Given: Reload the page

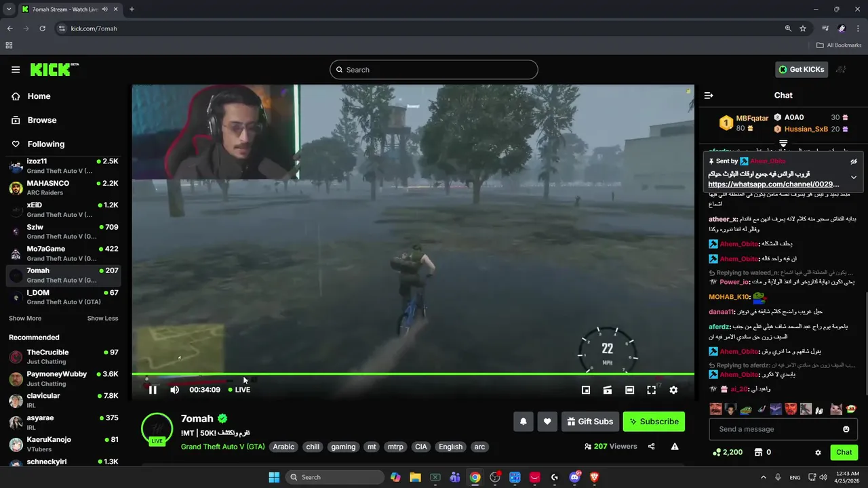Looking at the screenshot, I should [x=42, y=28].
